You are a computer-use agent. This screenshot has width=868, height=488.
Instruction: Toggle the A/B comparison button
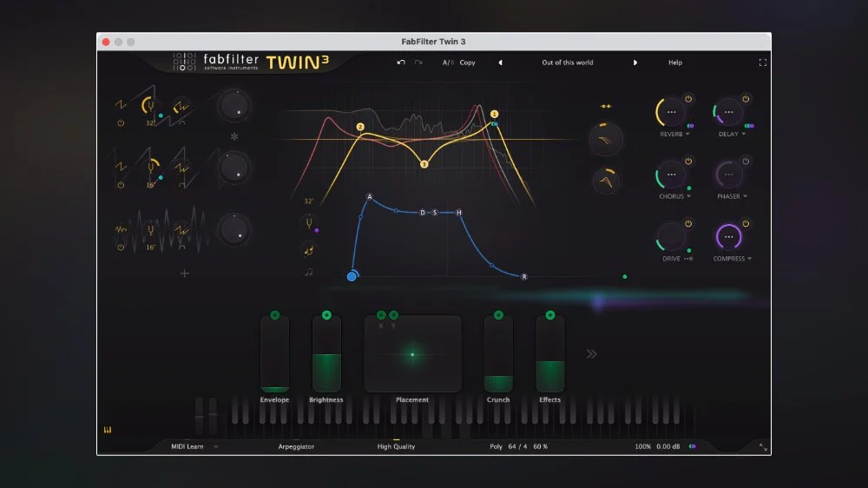pos(448,63)
